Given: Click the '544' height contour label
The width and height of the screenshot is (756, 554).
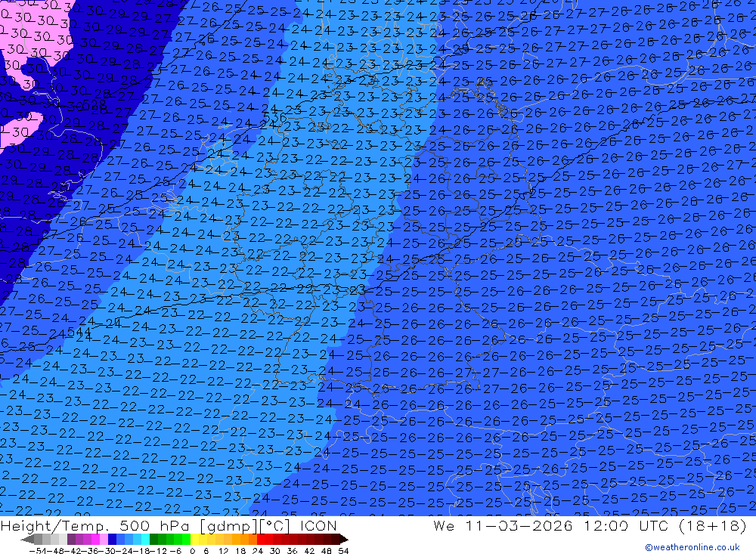Looking at the screenshot, I should [x=79, y=331].
